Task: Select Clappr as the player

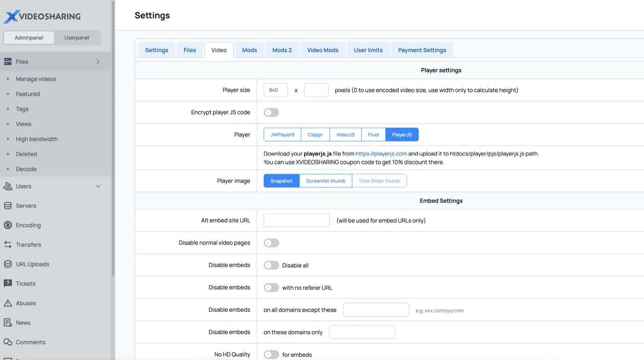Action: [x=316, y=135]
